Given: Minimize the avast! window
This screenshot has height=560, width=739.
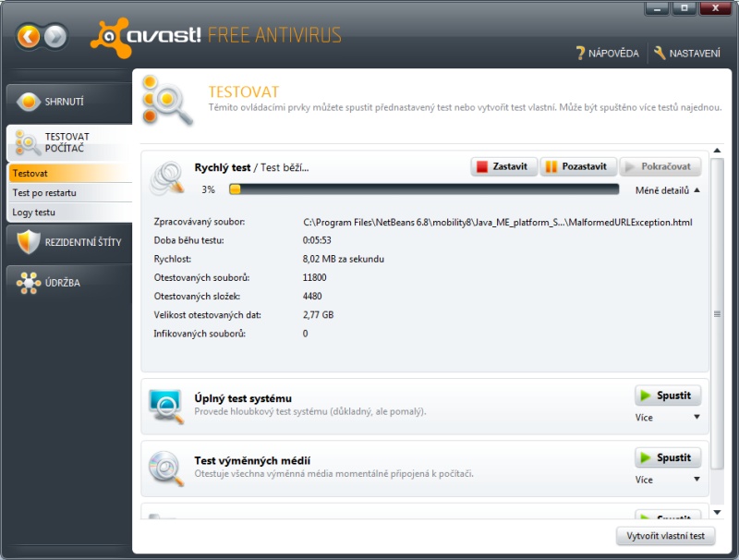Looking at the screenshot, I should pos(657,8).
